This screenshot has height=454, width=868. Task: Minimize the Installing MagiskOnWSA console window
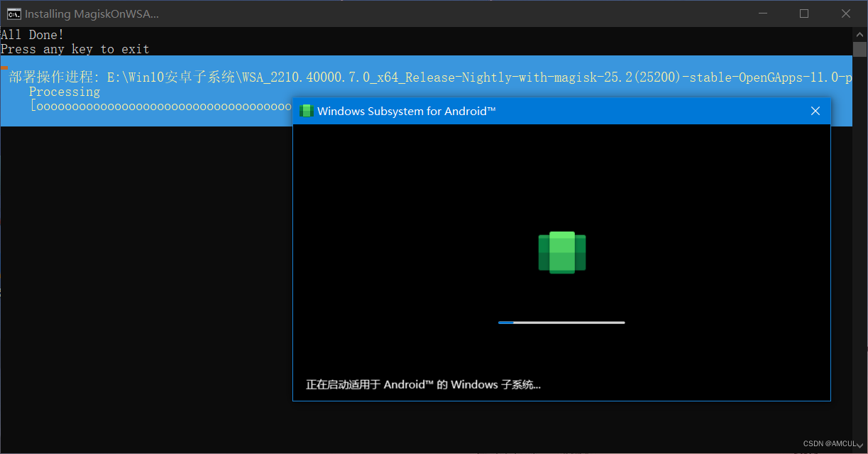[x=762, y=13]
